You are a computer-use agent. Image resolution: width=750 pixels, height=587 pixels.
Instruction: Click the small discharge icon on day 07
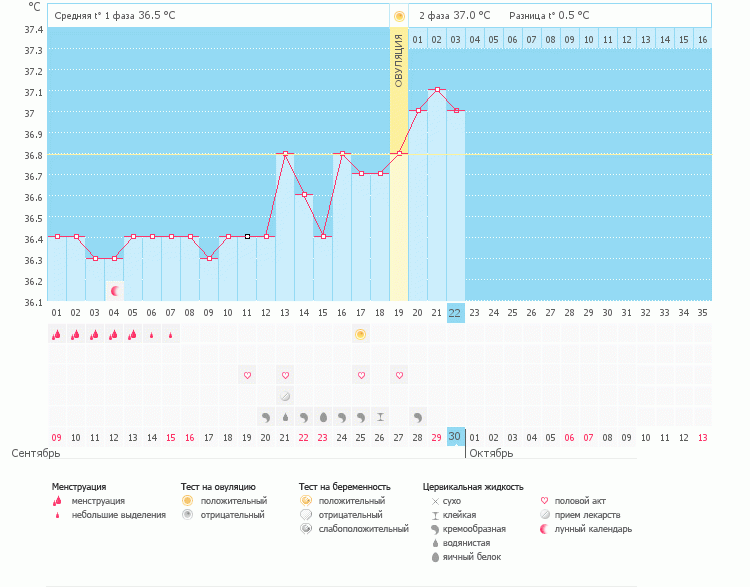(171, 335)
